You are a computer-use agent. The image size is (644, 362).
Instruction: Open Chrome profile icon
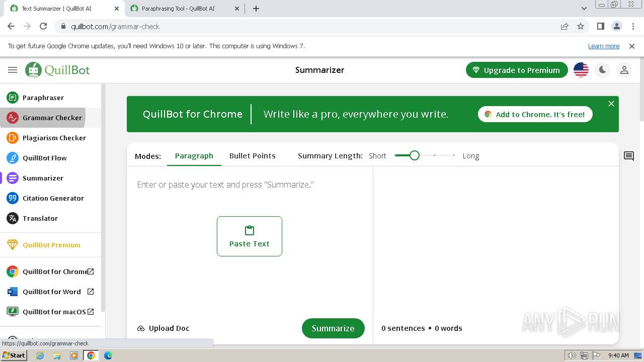click(x=617, y=26)
